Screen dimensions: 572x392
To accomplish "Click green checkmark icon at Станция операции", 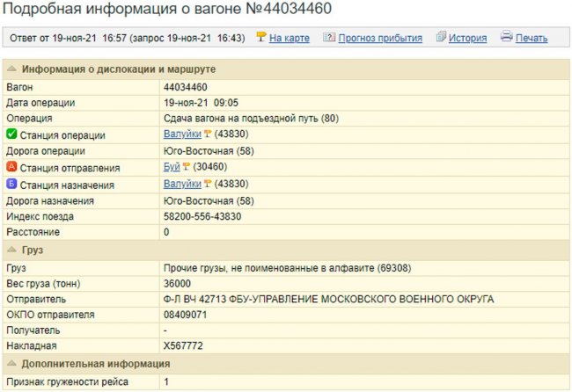I will (x=11, y=134).
